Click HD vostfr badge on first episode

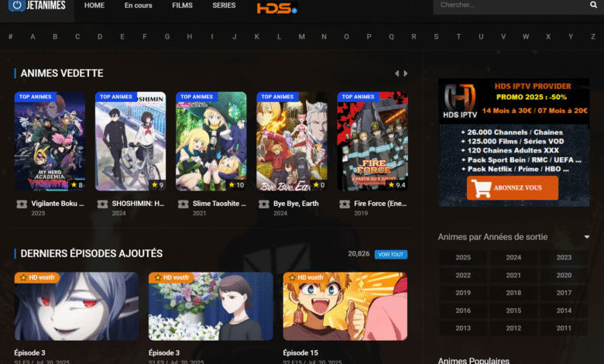[37, 278]
